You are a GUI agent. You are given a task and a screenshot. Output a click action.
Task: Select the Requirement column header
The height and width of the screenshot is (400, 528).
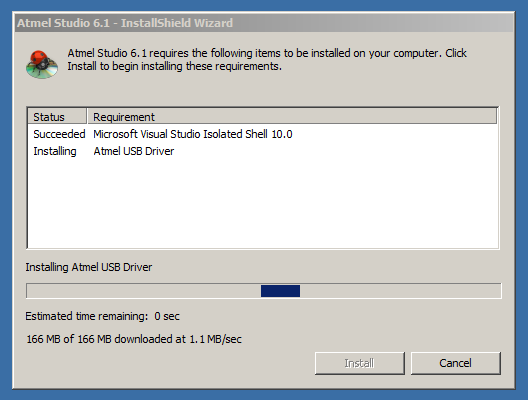[292, 116]
